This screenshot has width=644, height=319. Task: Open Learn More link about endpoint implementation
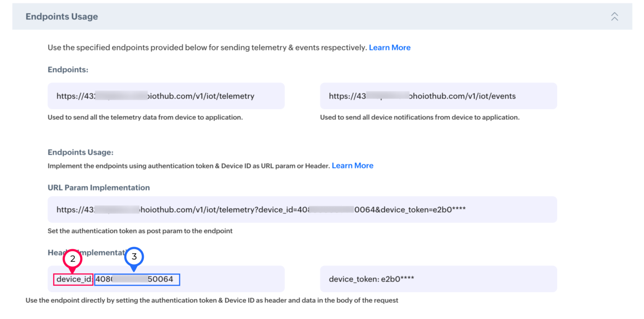point(352,166)
